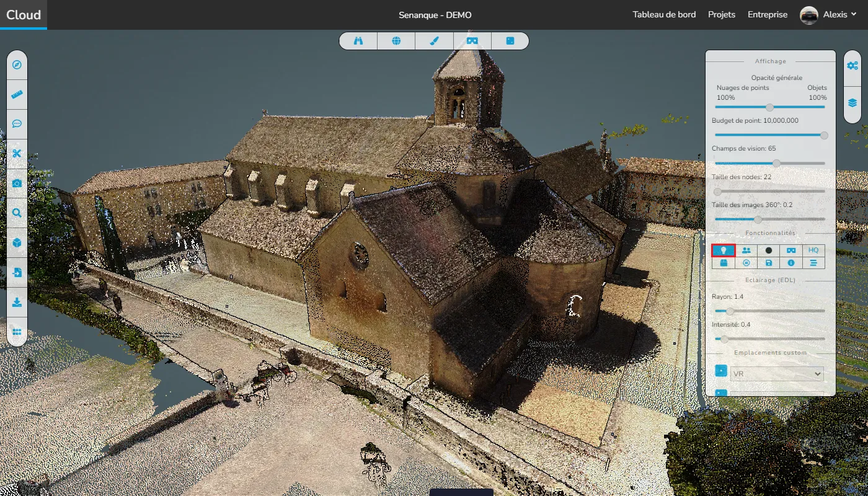
Task: Click the info icon in Fonctionnalités
Action: 791,263
